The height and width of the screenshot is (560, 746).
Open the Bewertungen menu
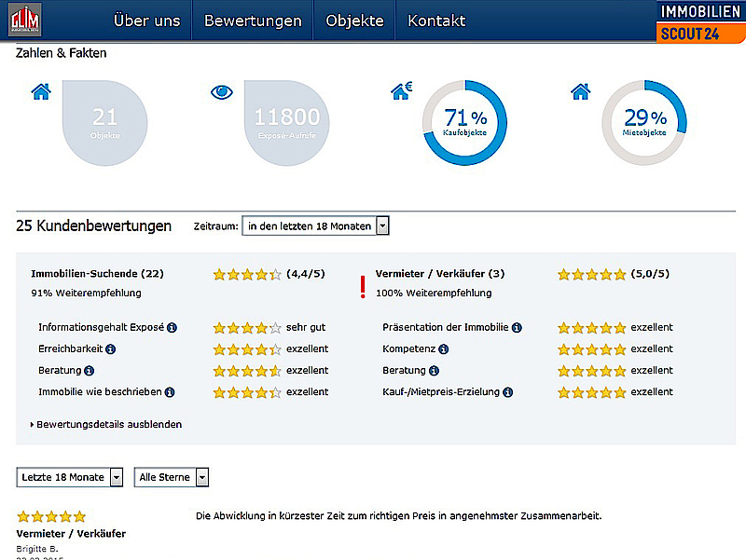(x=253, y=20)
